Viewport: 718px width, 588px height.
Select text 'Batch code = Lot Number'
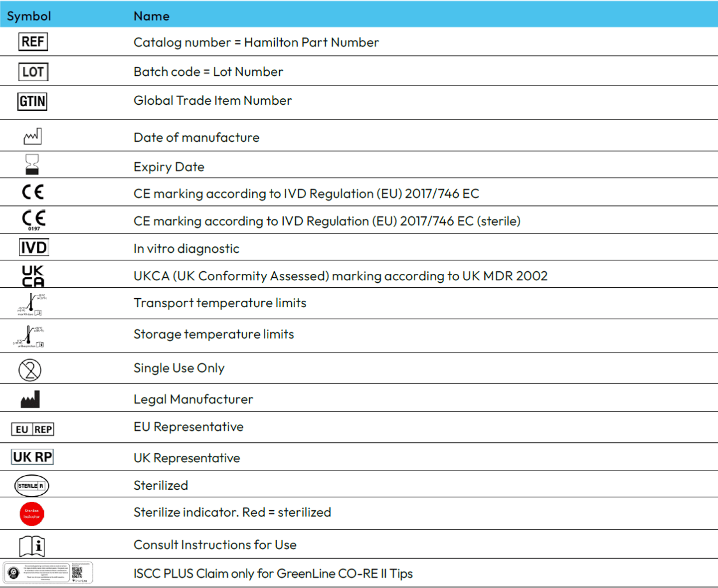tap(208, 72)
